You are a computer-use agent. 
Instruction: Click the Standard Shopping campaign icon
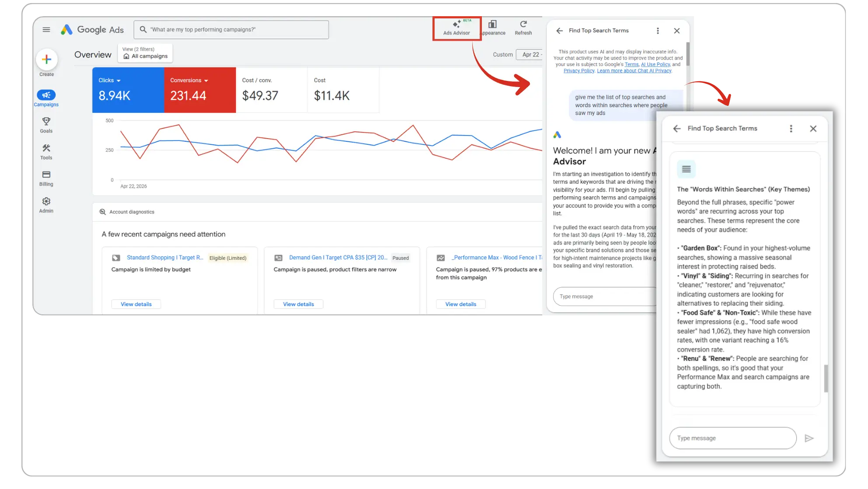tap(116, 258)
